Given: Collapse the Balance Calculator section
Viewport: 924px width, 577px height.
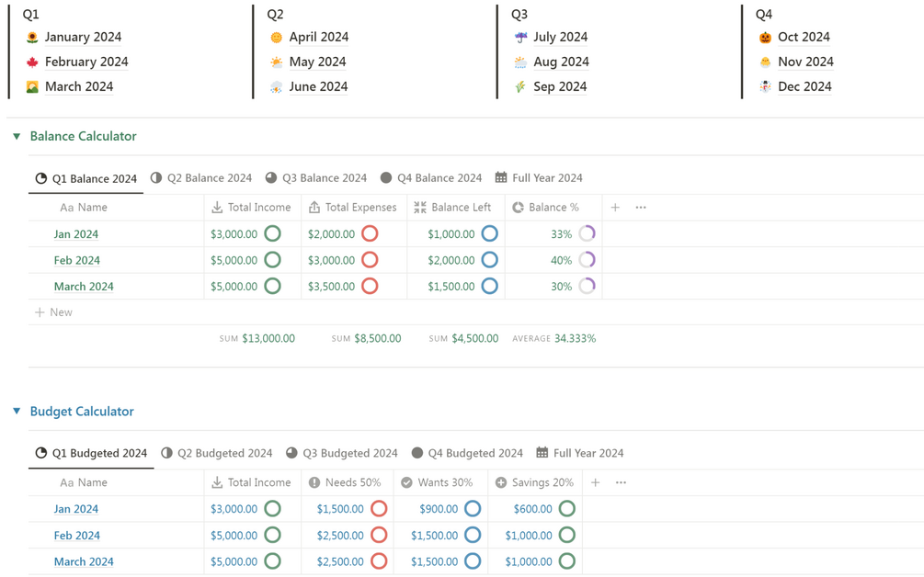Looking at the screenshot, I should click(x=17, y=136).
